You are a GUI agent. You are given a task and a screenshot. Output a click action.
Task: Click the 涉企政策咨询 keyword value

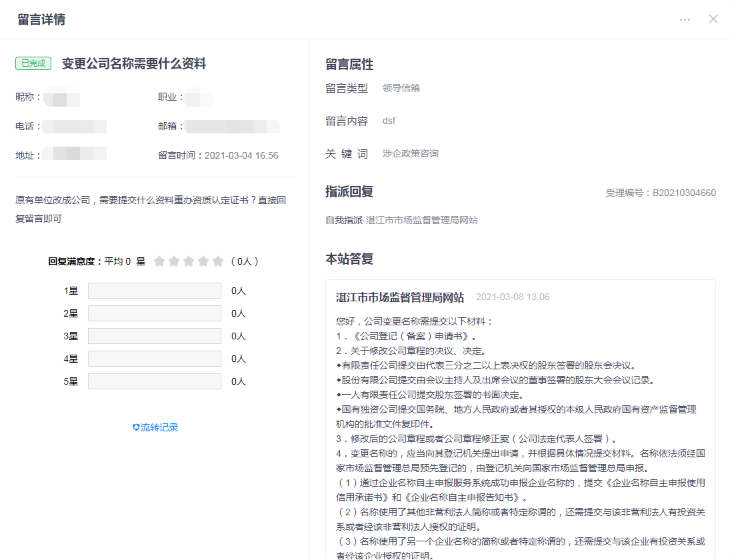tap(411, 153)
